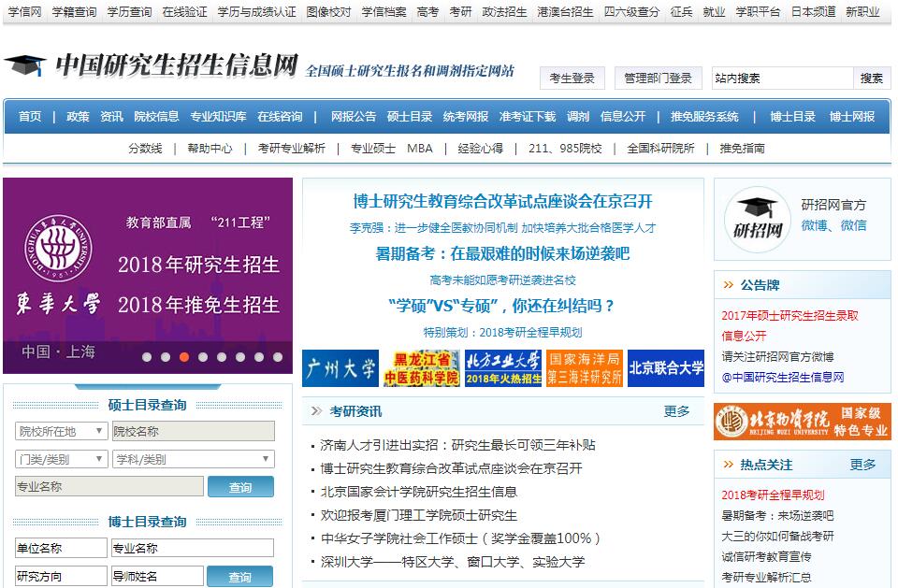Open the 微信 official link
The width and height of the screenshot is (898, 588).
coord(853,225)
